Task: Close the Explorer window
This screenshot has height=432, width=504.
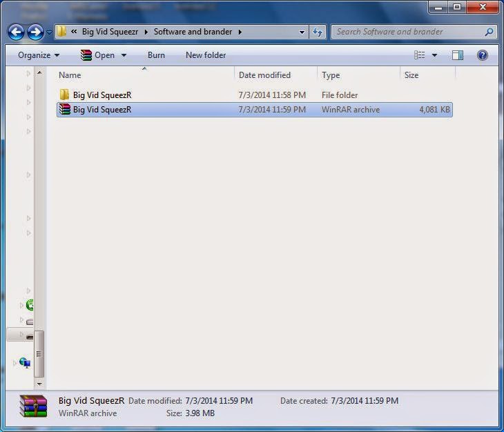Action: (x=483, y=7)
